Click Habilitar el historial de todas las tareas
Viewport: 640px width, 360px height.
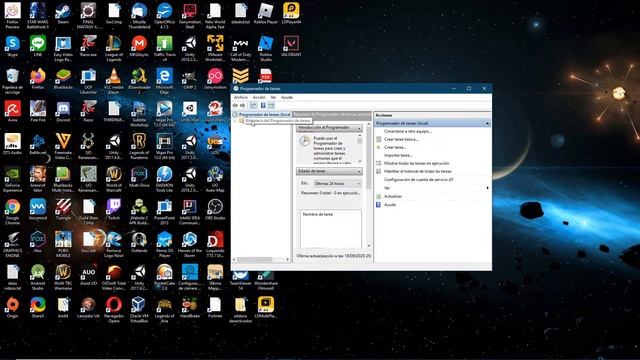pos(418,171)
